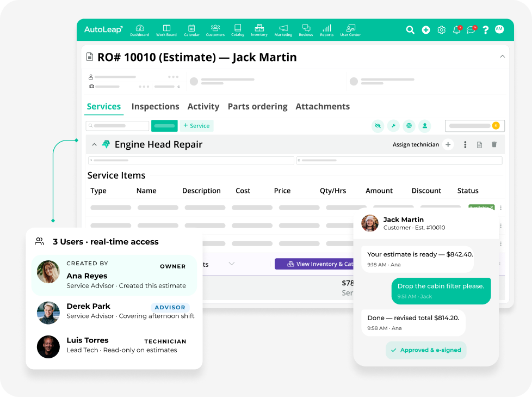Open the Inventory nav icon
The image size is (532, 397).
[259, 30]
